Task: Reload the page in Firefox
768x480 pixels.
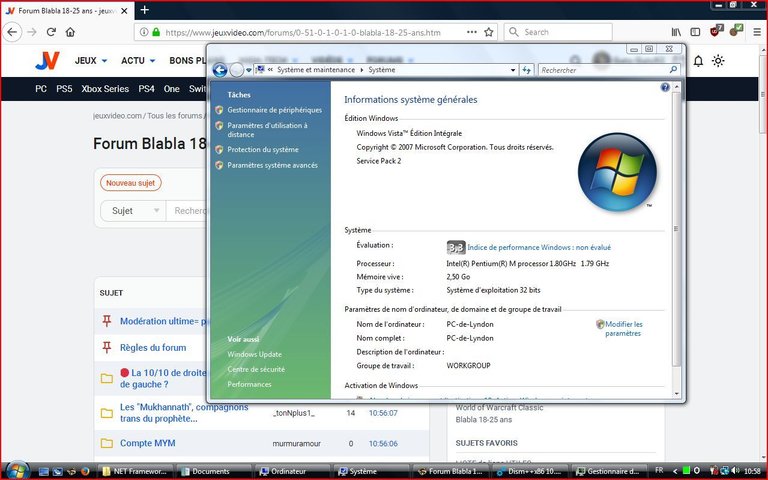Action: point(51,32)
